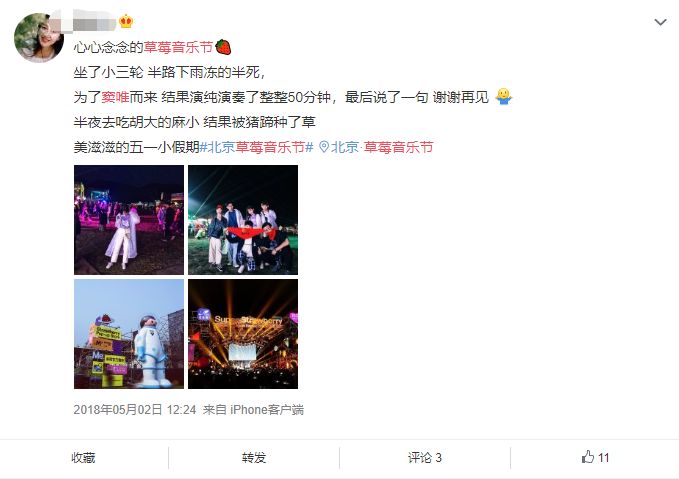
Task: Click the location pin icon before 北京
Action: pyautogui.click(x=323, y=147)
